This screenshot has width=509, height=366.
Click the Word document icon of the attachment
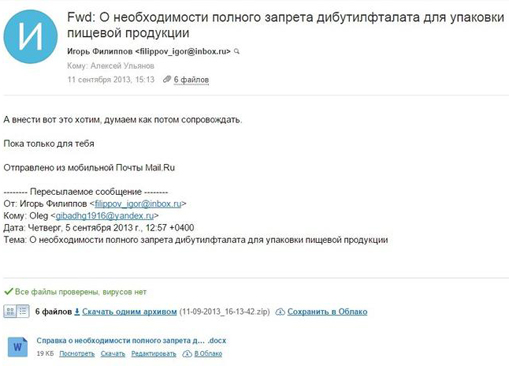click(x=18, y=347)
